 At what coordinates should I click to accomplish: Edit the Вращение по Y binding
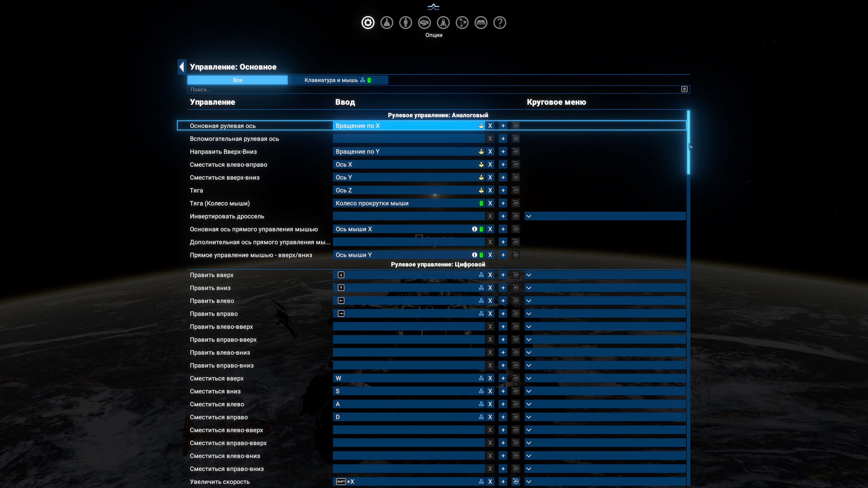point(409,152)
